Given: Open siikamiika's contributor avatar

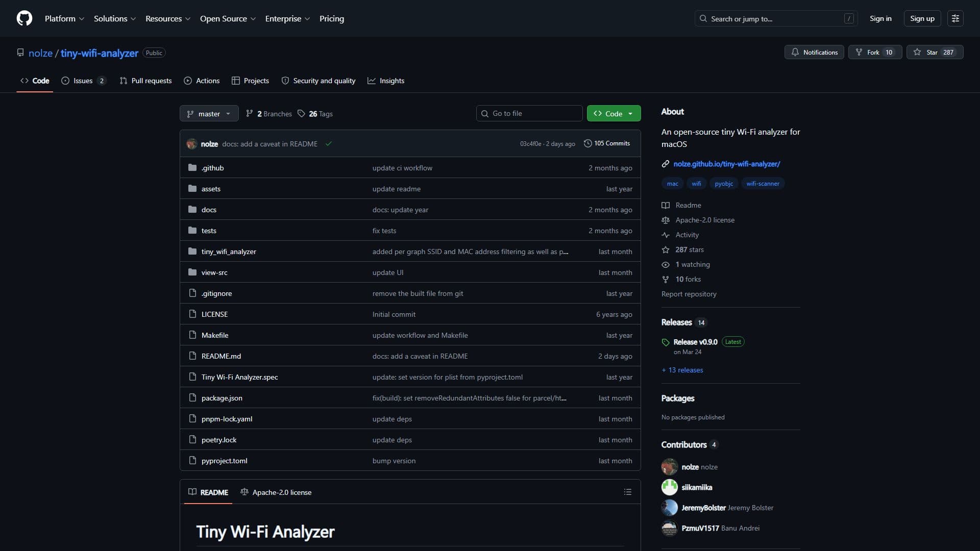Looking at the screenshot, I should 670,487.
